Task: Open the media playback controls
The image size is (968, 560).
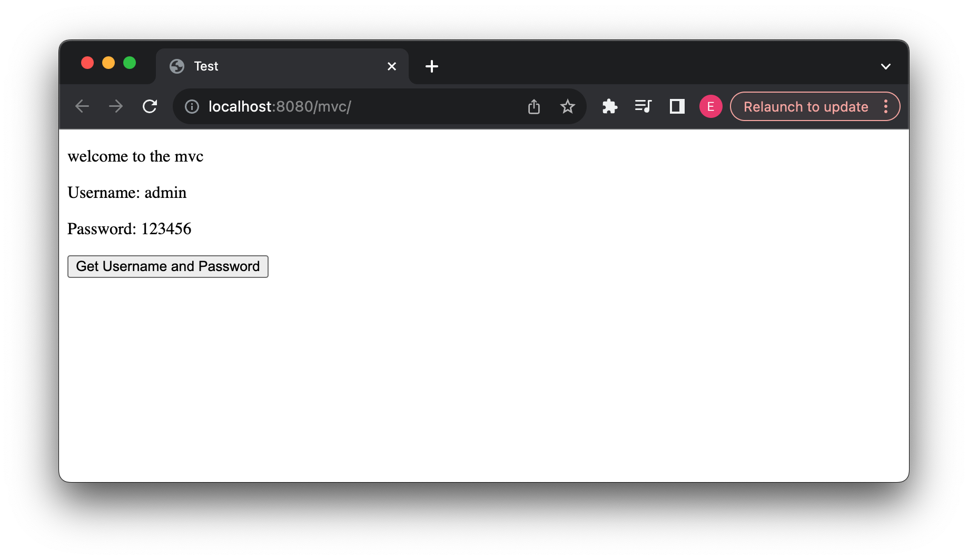Action: click(643, 106)
